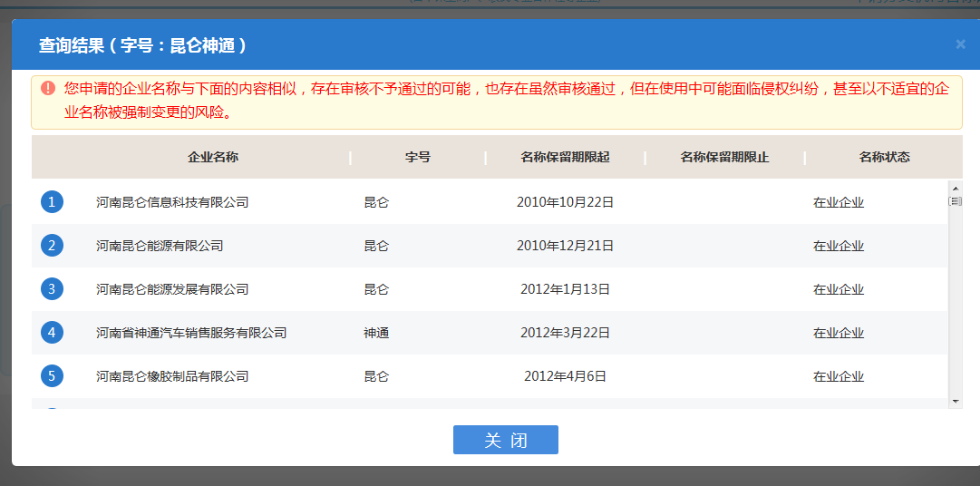Select 河南昆仑信息科技有限公司 company name
This screenshot has width=980, height=486.
[x=172, y=202]
